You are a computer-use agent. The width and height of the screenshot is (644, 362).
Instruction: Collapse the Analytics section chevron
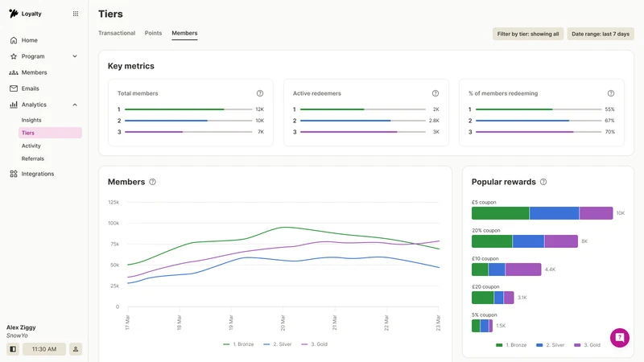75,105
